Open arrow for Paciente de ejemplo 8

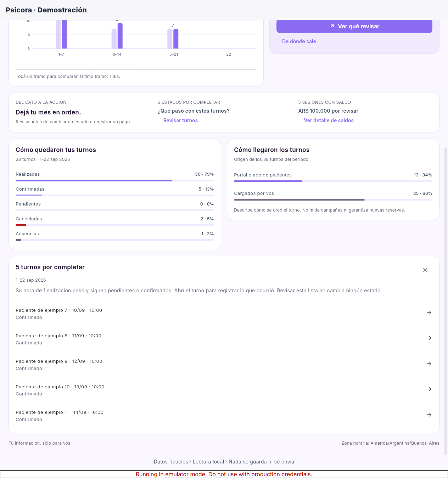tap(429, 338)
